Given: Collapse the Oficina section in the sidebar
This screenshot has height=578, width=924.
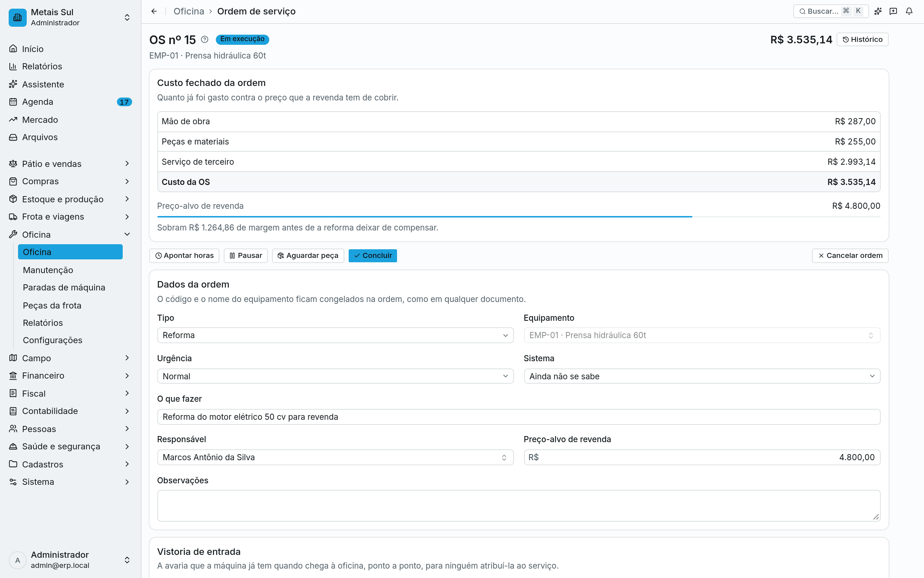Looking at the screenshot, I should pyautogui.click(x=70, y=234).
